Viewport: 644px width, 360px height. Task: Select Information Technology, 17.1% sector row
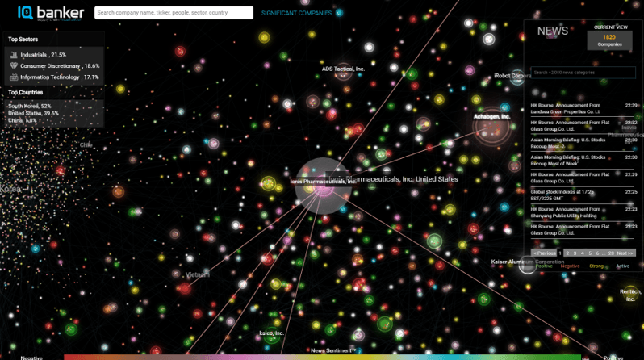click(54, 77)
